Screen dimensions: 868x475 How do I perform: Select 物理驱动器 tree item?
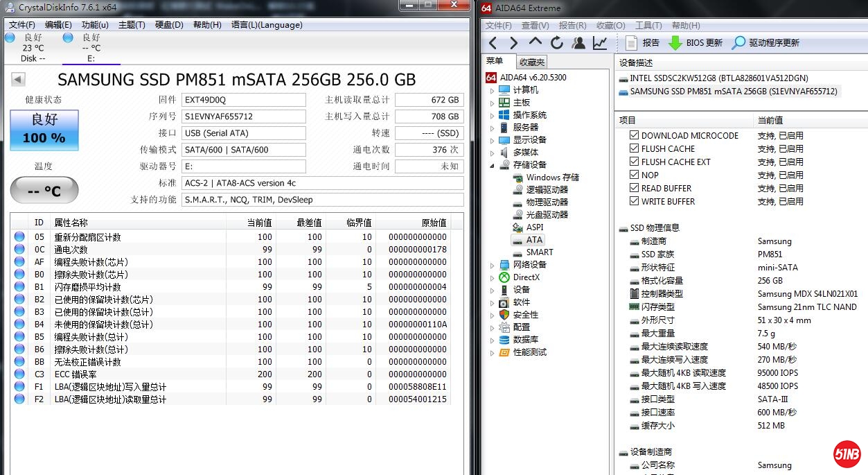pyautogui.click(x=547, y=202)
